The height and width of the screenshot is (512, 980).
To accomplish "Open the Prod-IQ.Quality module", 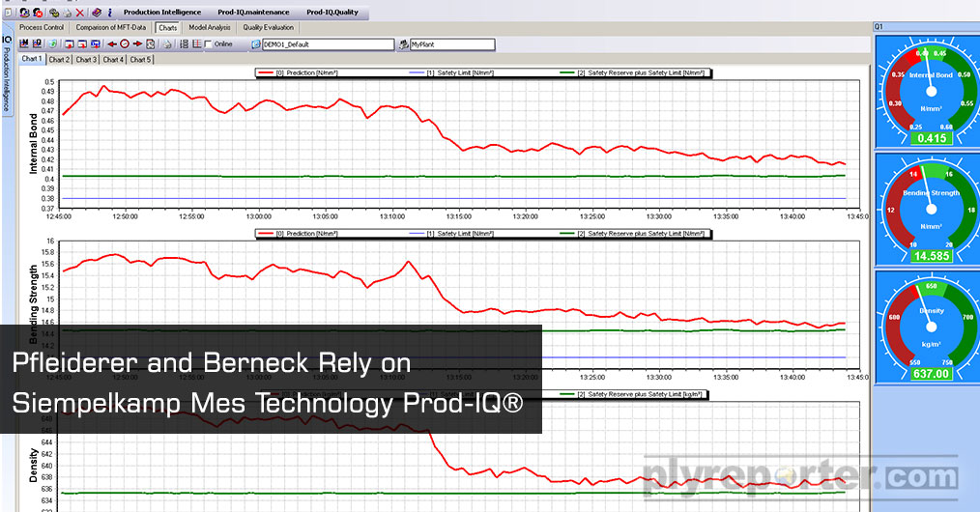I will click(x=332, y=12).
